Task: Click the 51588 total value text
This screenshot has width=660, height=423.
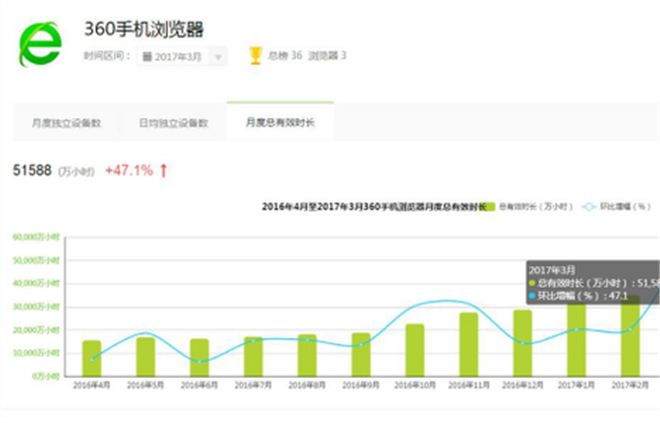Action: (x=32, y=170)
